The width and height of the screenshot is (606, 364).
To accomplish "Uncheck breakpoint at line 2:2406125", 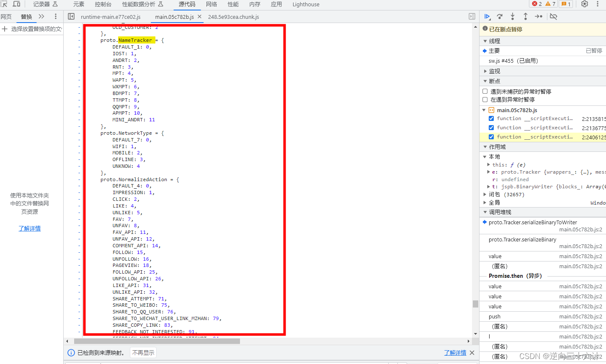I will [x=491, y=137].
